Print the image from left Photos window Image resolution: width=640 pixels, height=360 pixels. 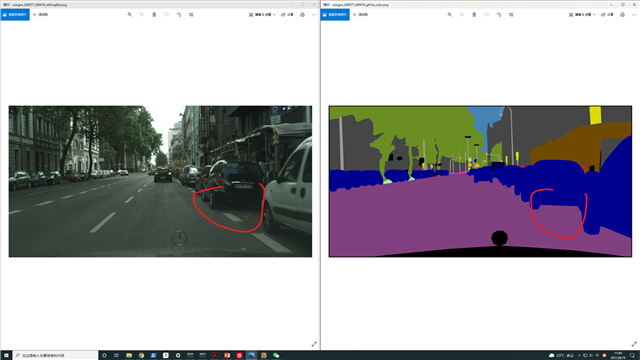click(x=302, y=15)
